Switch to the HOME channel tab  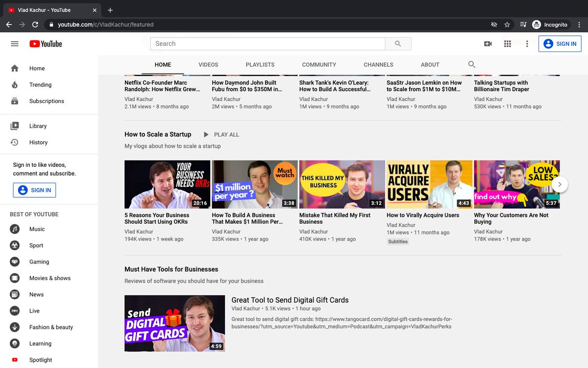click(x=163, y=65)
